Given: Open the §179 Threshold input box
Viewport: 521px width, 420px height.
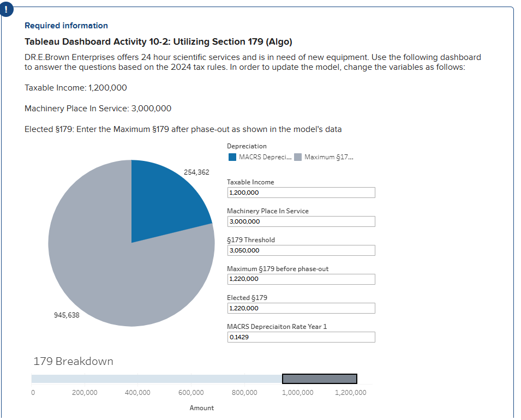Looking at the screenshot, I should click(x=301, y=250).
